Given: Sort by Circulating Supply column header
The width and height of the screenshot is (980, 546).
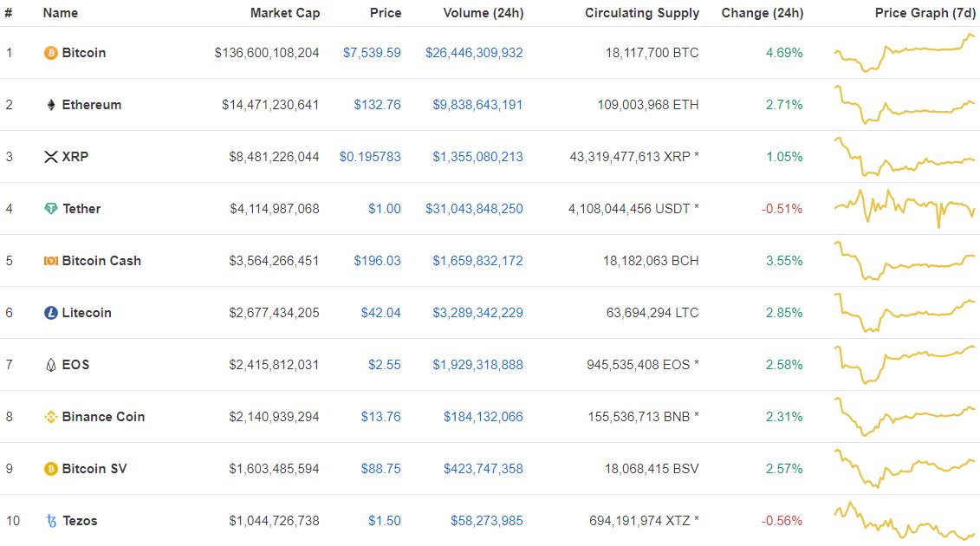Looking at the screenshot, I should pyautogui.click(x=642, y=13).
